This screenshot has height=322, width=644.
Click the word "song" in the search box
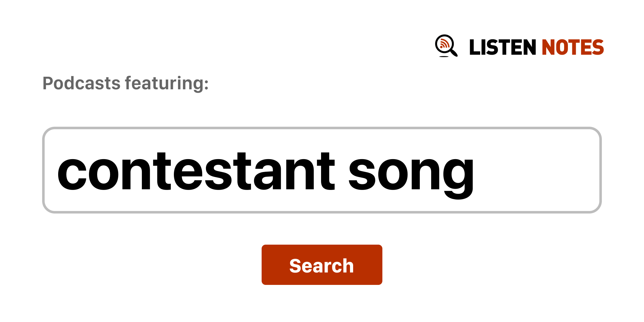coord(411,173)
